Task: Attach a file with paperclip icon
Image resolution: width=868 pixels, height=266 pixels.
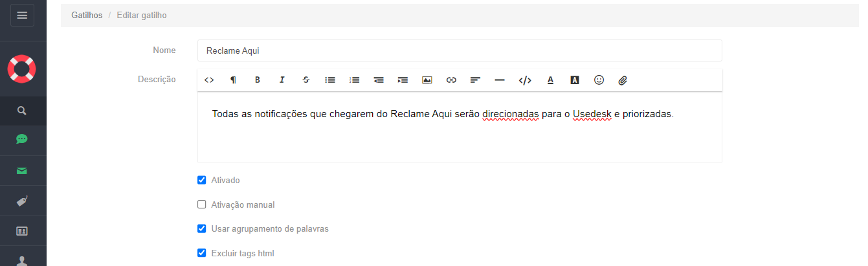Action: [623, 80]
